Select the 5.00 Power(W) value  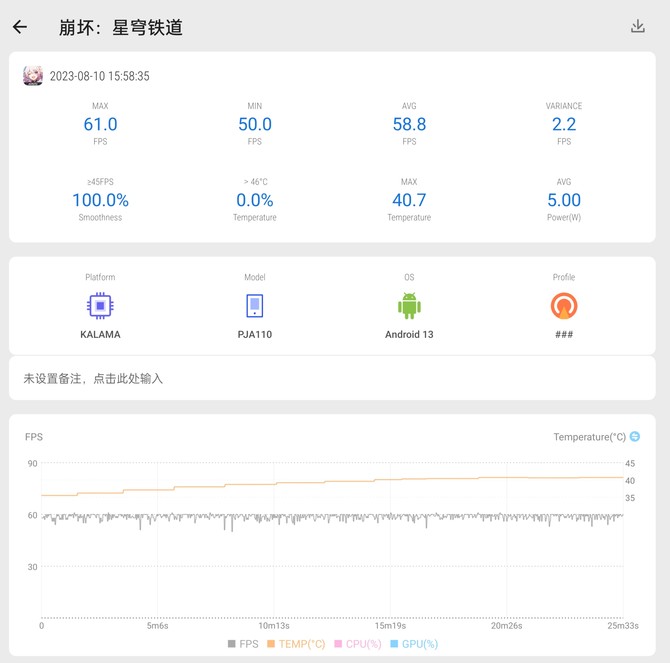[x=564, y=200]
